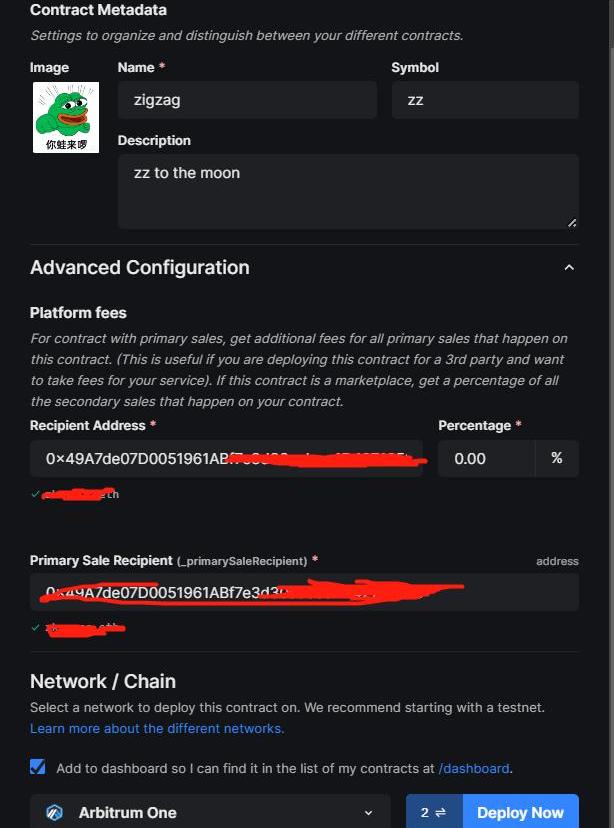Screen dimensions: 614x828
Task: Click the green checkmark under Recipient Address
Action: coord(36,494)
